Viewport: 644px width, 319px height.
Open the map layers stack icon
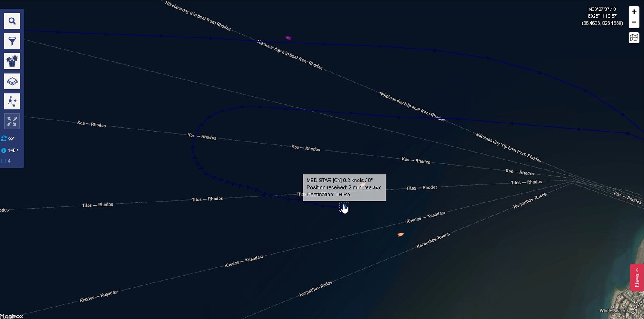pos(12,81)
